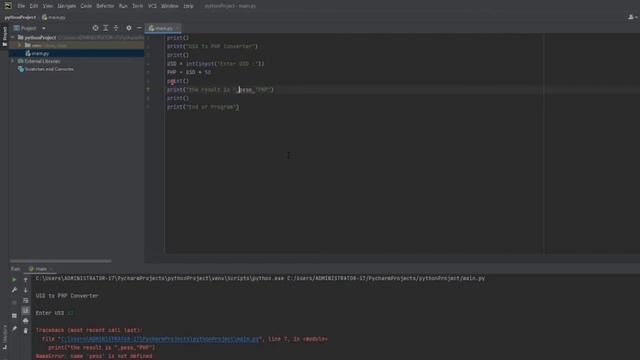640x360 pixels.
Task: Click pythonProject breadcrumb in navigation bar
Action: click(x=20, y=17)
